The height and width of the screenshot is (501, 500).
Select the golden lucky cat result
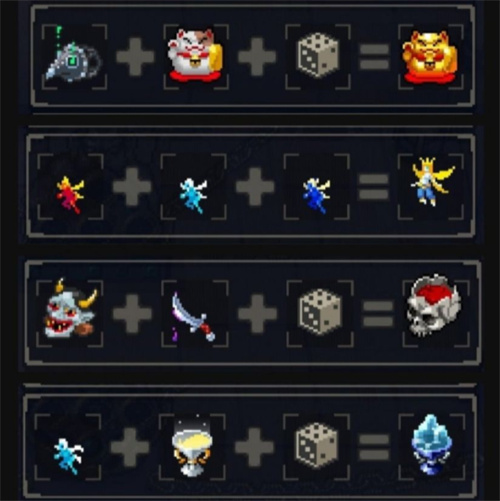430,57
